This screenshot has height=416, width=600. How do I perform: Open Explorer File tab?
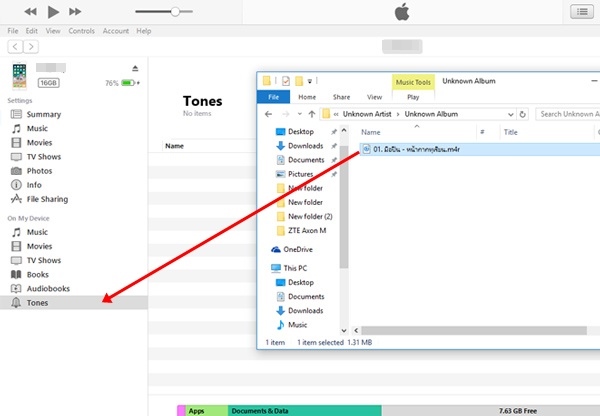(273, 97)
